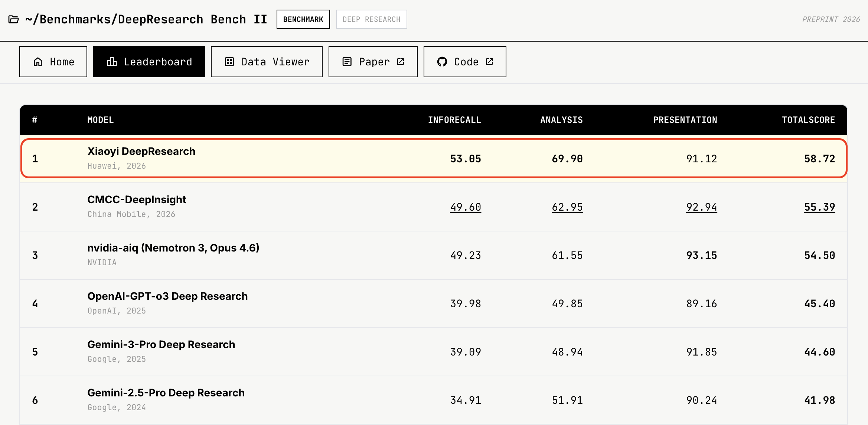This screenshot has height=425, width=868.
Task: Click the OpenAI, 2025 subtitle
Action: click(117, 311)
